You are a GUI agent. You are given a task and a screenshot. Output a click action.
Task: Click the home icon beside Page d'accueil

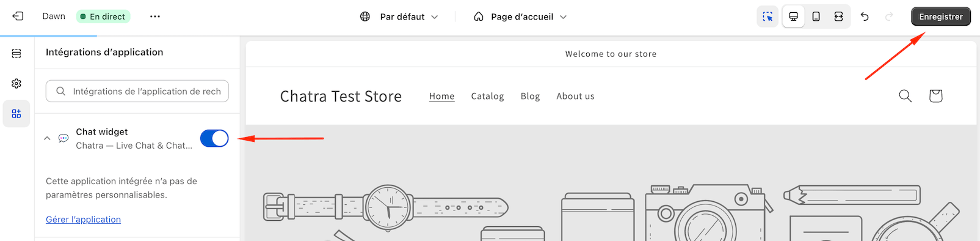click(x=479, y=17)
